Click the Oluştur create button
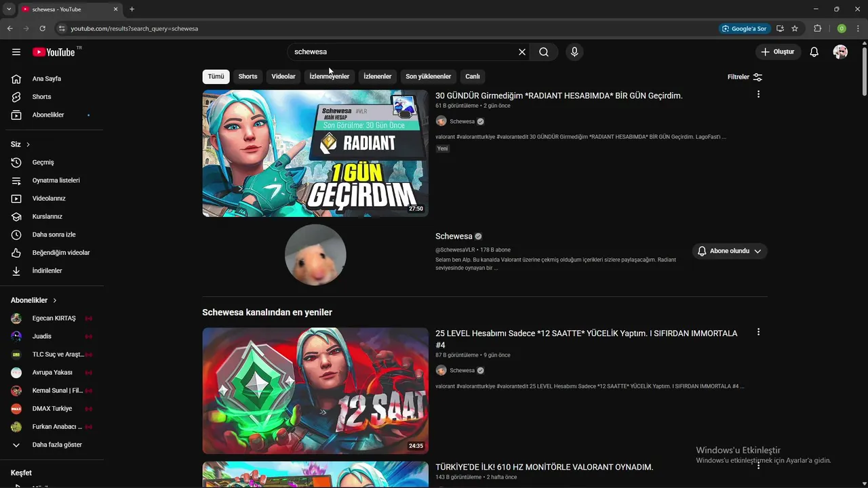 point(778,52)
